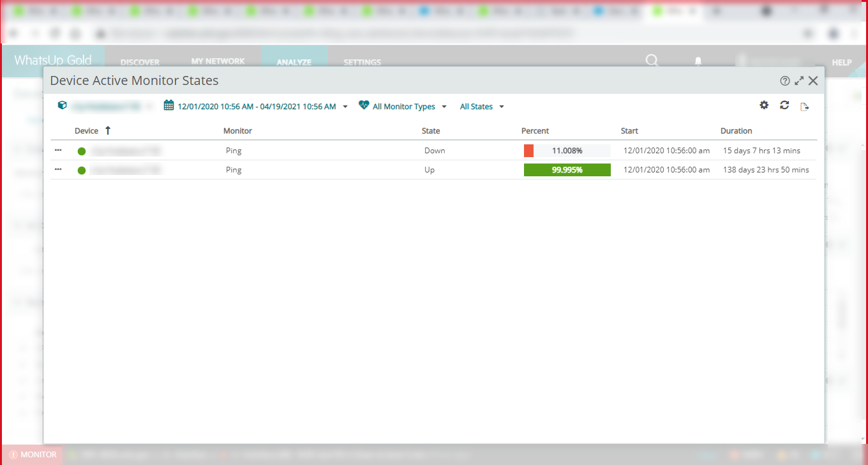Click the WhatsUp Gold logo
Image resolution: width=868 pixels, height=465 pixels.
click(53, 60)
